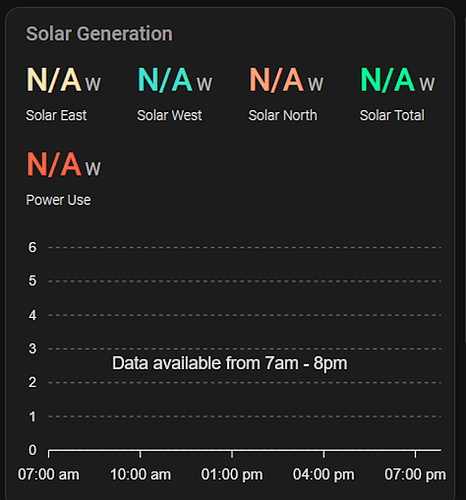The width and height of the screenshot is (466, 500).
Task: Click the 10:00 am axis label
Action: [x=140, y=474]
